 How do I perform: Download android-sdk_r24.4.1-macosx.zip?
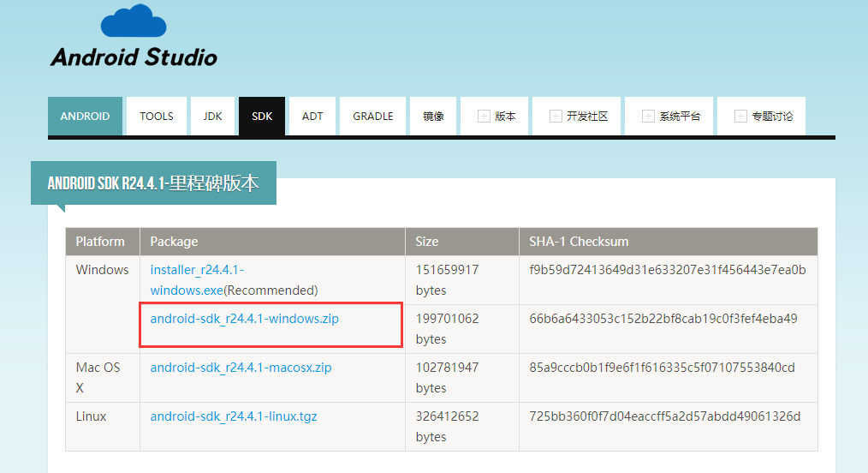(x=241, y=368)
